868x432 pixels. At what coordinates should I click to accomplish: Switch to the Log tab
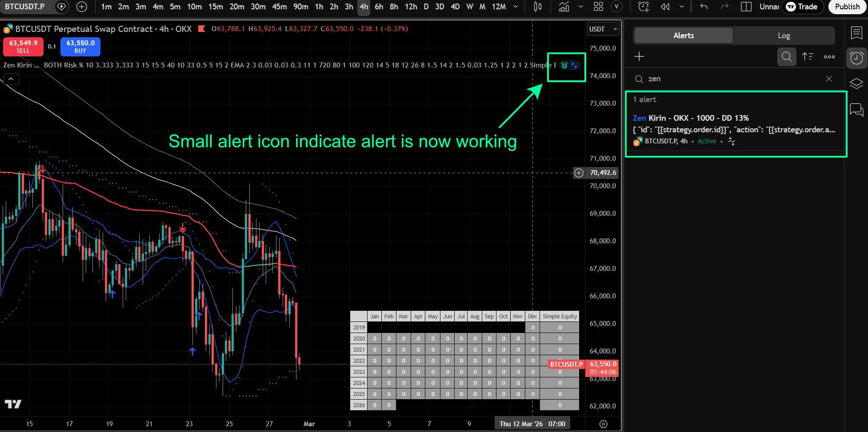(784, 35)
